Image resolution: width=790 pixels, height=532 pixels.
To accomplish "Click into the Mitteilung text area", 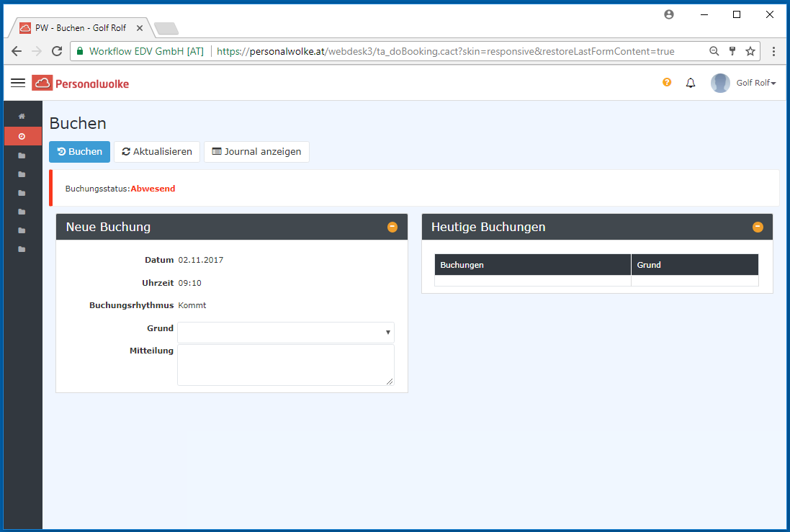I will coord(286,365).
